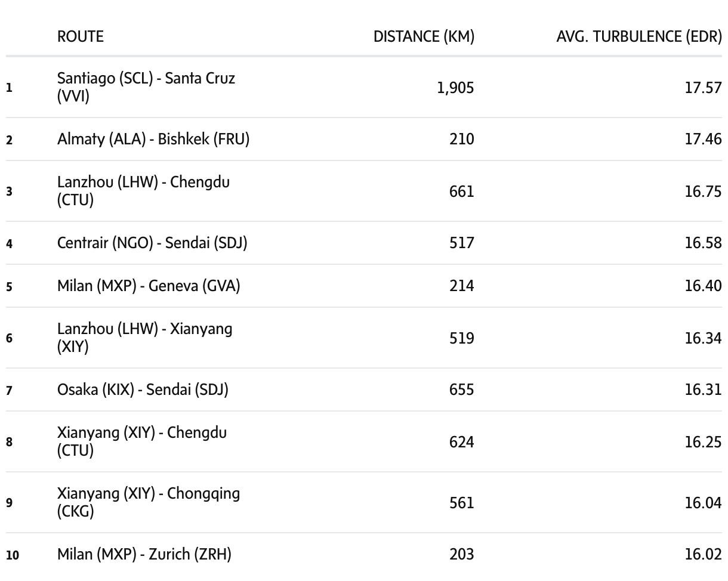
Task: Click Xianyang (XIY) - Chengdu (CTU) route
Action: tap(141, 441)
